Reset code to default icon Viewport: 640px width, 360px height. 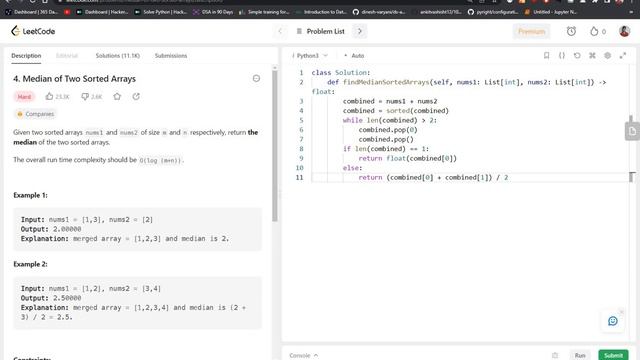coord(577,56)
